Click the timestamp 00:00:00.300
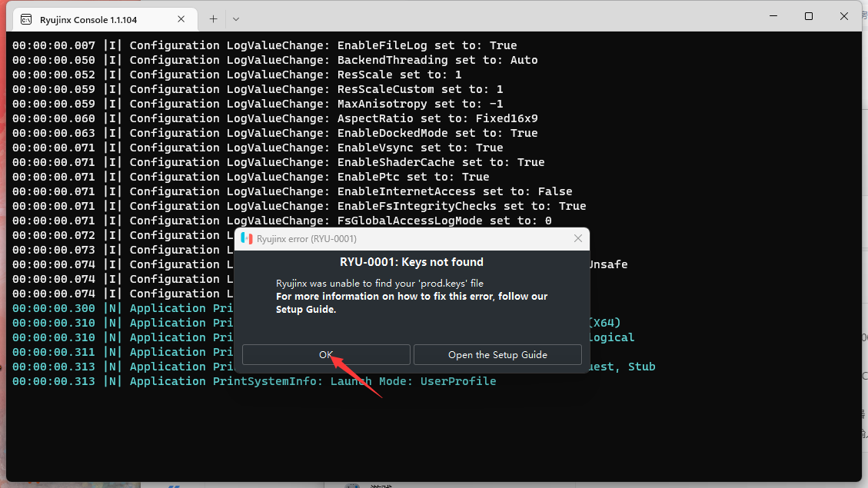 tap(54, 308)
